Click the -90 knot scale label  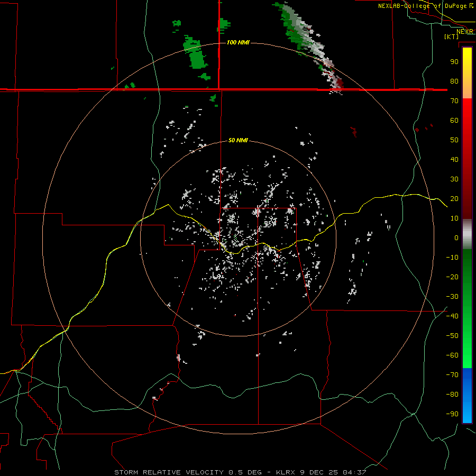[x=452, y=414]
